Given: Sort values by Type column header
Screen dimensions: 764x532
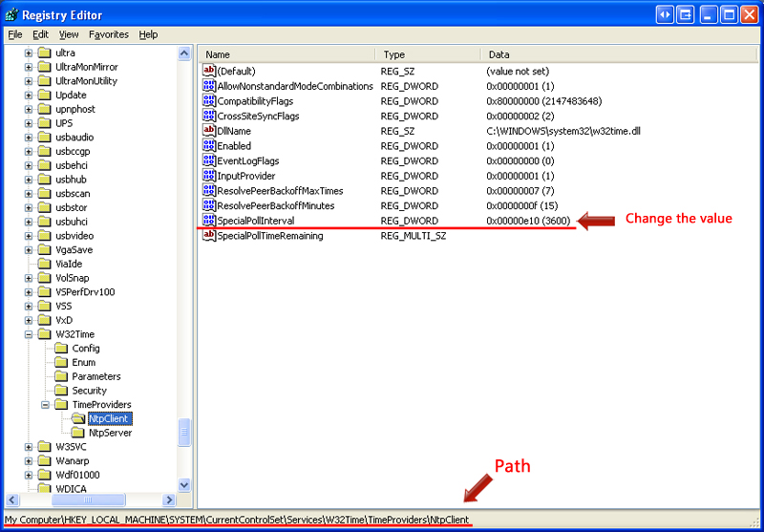Looking at the screenshot, I should pos(428,54).
